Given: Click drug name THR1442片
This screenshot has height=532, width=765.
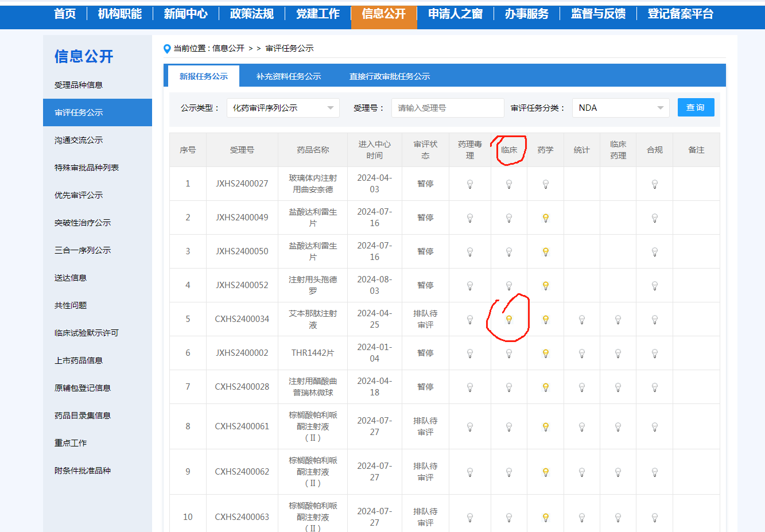Looking at the screenshot, I should [313, 353].
